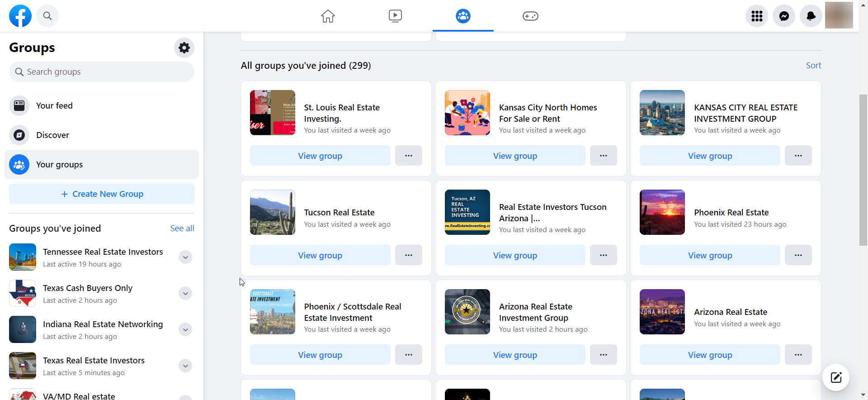Expand options for Tennessee Real Estate Investors

(185, 257)
